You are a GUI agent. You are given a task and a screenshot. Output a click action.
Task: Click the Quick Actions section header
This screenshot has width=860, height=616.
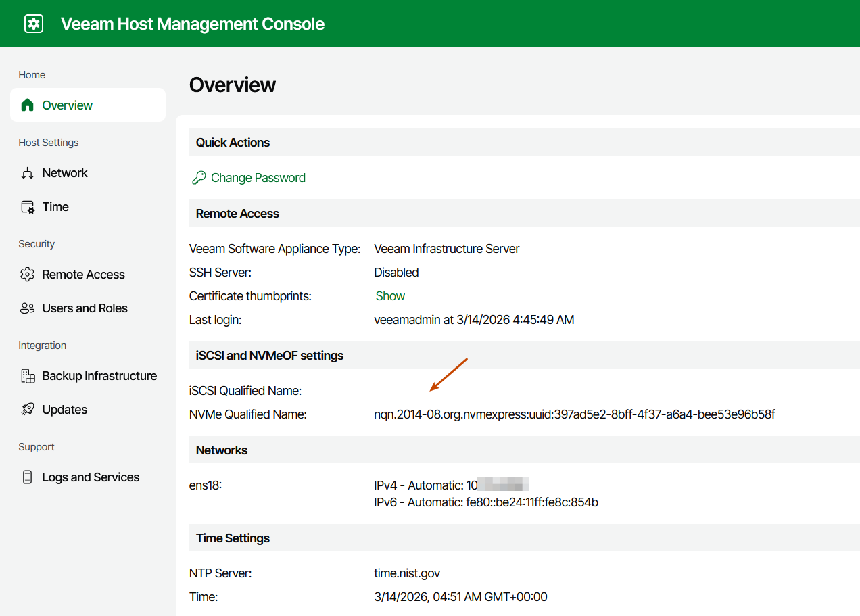pyautogui.click(x=233, y=143)
